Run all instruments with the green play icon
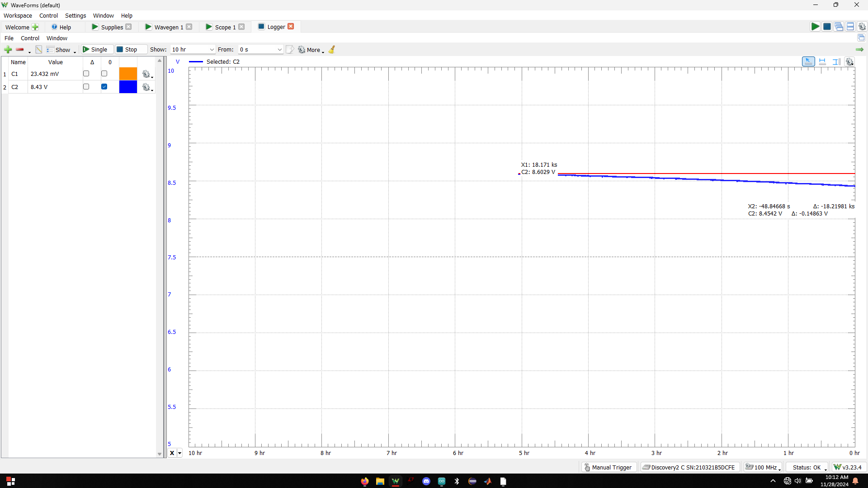 coord(815,27)
